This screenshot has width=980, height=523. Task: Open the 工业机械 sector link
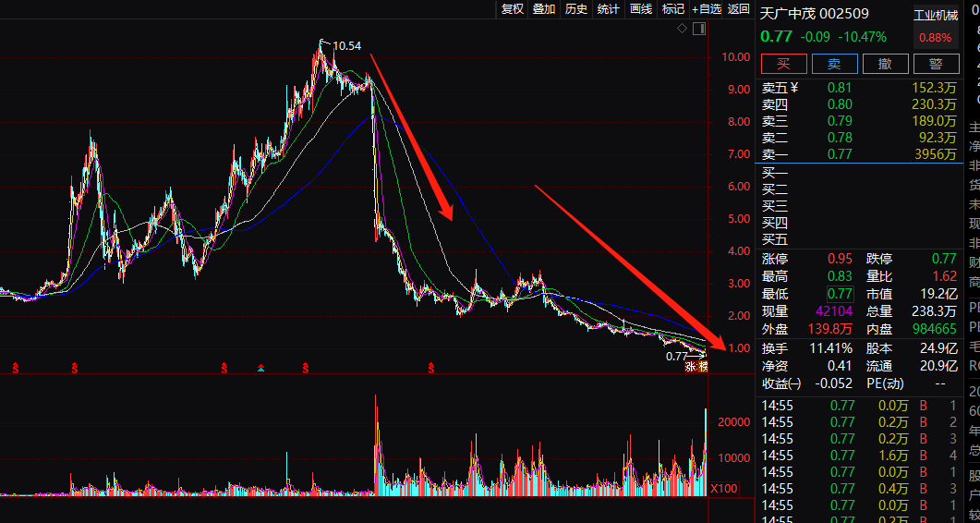pyautogui.click(x=936, y=15)
